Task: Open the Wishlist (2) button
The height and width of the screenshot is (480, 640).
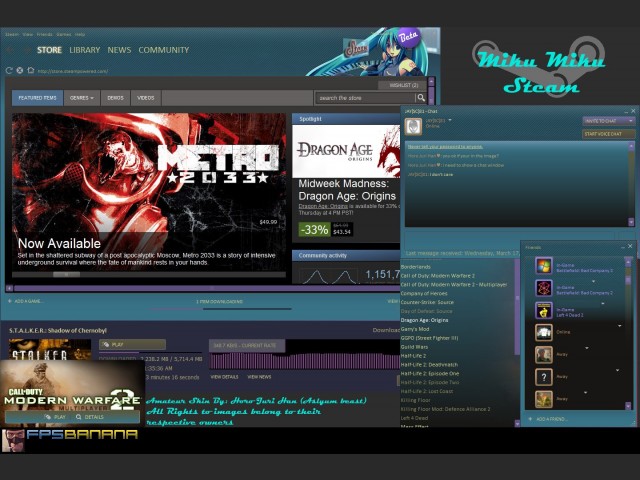Action: [403, 85]
